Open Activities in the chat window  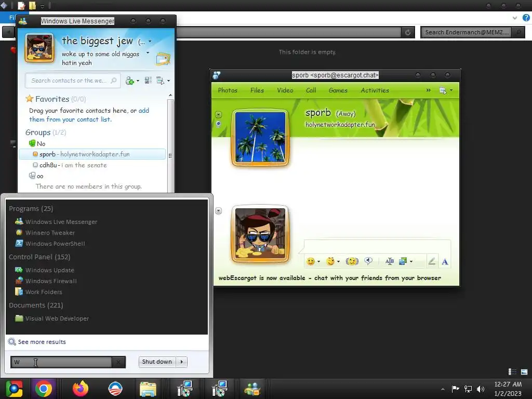click(375, 90)
